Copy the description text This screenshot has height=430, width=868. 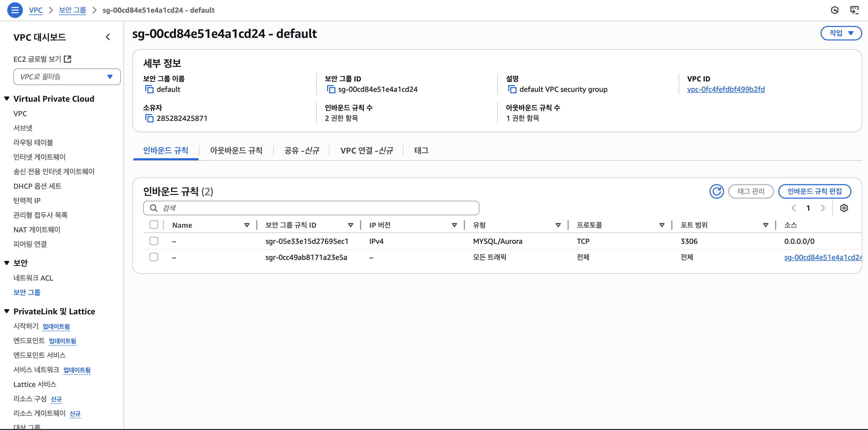pyautogui.click(x=512, y=89)
